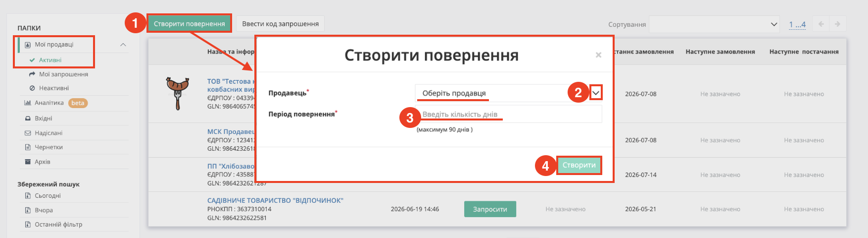The image size is (868, 238).
Task: Click the Архів box icon
Action: pos(28,162)
